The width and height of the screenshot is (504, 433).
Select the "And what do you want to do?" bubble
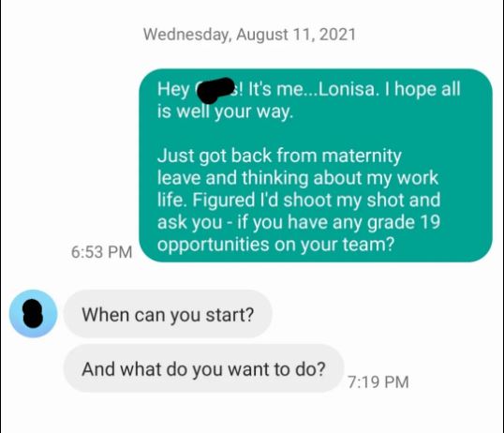pyautogui.click(x=204, y=368)
